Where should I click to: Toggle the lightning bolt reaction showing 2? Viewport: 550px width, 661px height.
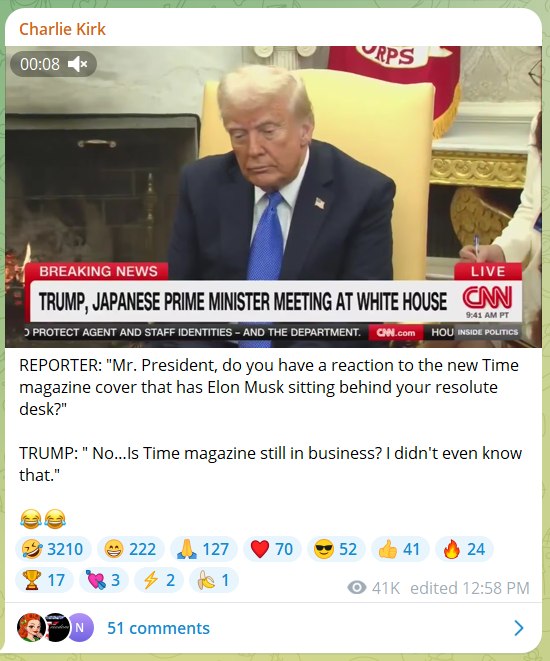pyautogui.click(x=159, y=580)
